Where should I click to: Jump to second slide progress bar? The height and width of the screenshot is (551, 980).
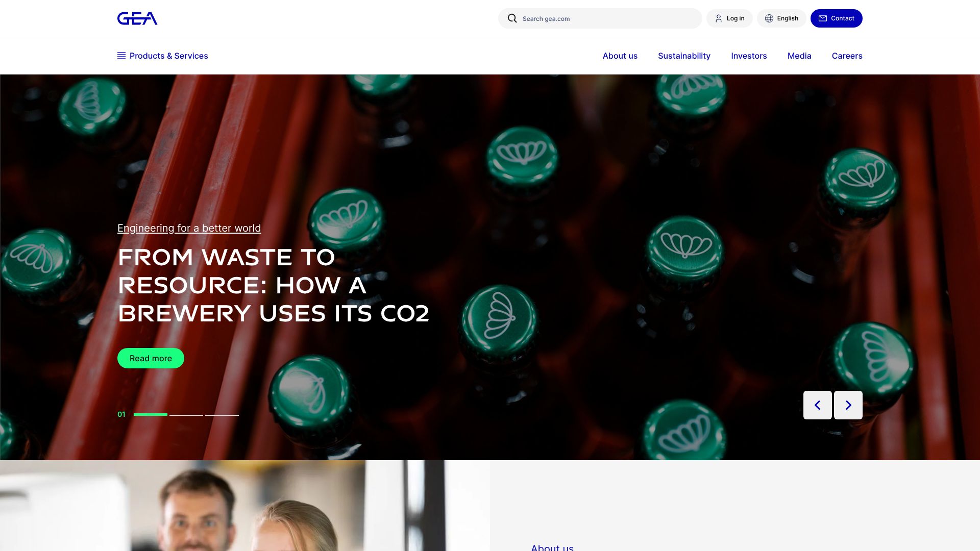click(186, 415)
